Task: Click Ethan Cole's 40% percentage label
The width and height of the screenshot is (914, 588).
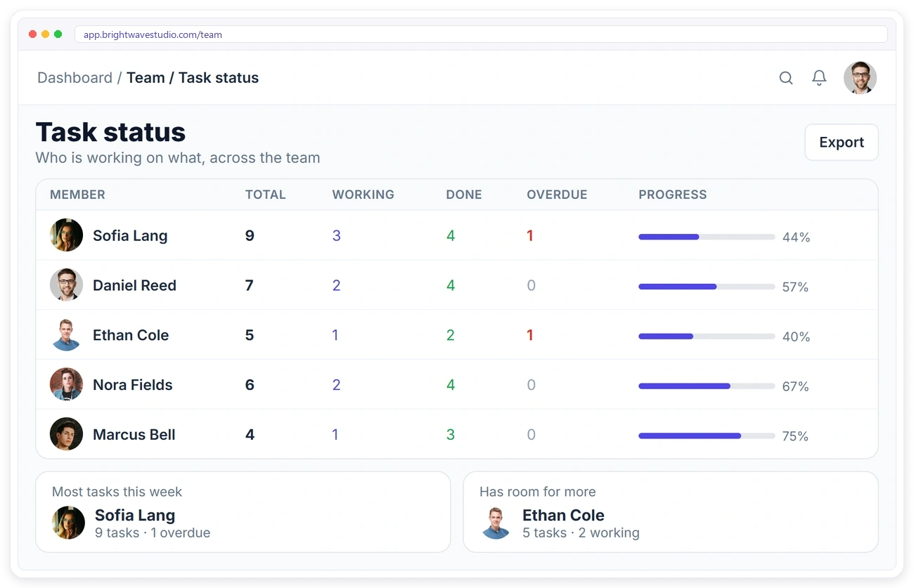Action: pyautogui.click(x=796, y=337)
